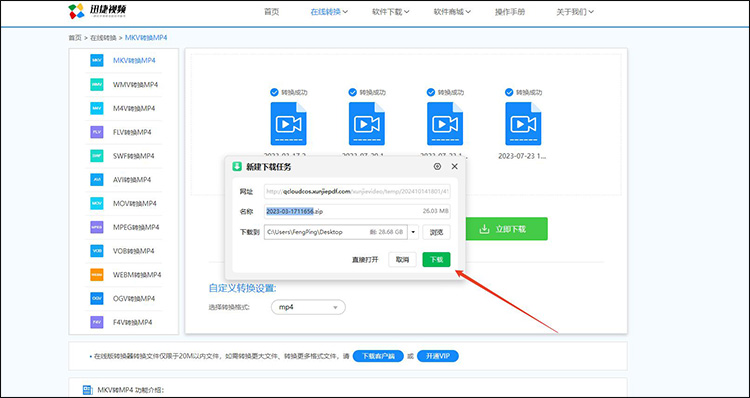Expand the 软件商城 navigation menu
Viewport: 750px width, 398px height.
[452, 12]
